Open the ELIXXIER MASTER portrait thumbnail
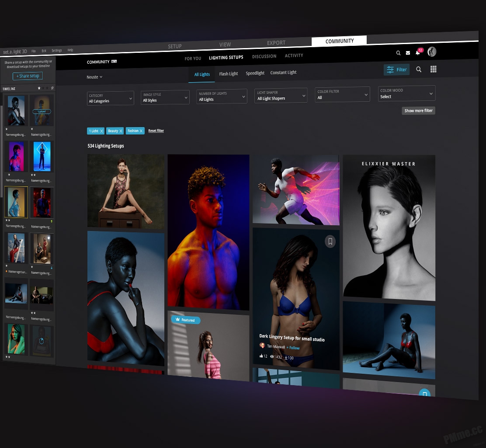This screenshot has width=486, height=448. point(389,227)
